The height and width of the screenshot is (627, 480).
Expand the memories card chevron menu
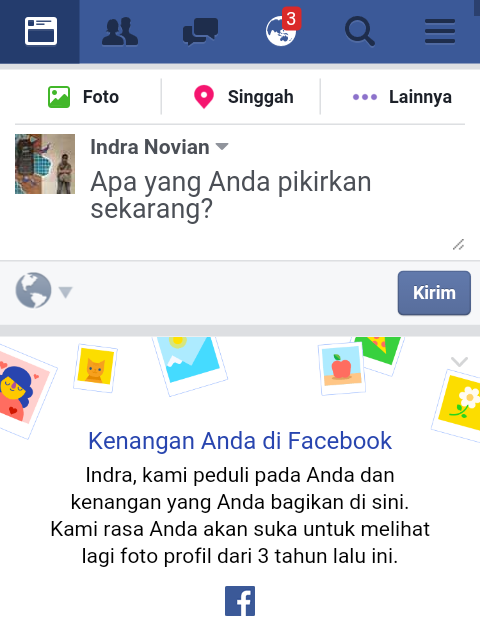click(459, 361)
